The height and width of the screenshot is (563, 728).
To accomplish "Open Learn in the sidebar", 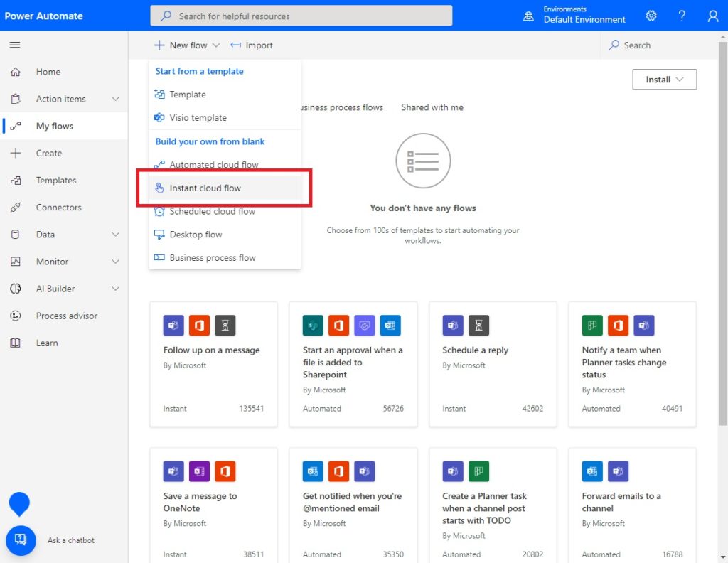I will tap(64, 343).
